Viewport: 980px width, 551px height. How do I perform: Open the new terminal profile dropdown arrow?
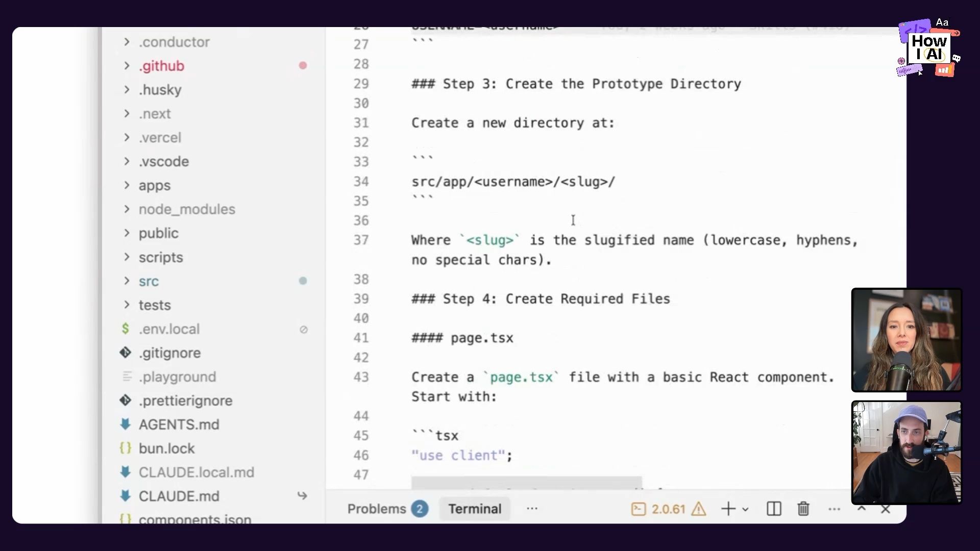[x=745, y=509]
